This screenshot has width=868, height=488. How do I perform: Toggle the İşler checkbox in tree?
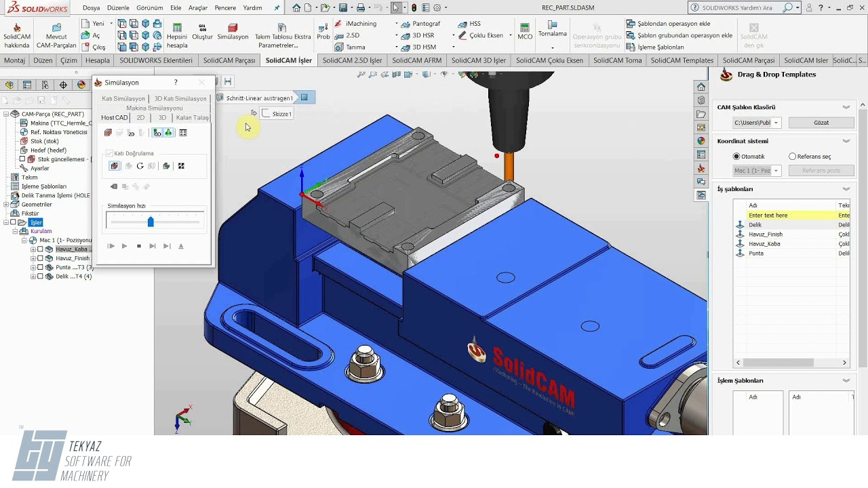tap(13, 222)
